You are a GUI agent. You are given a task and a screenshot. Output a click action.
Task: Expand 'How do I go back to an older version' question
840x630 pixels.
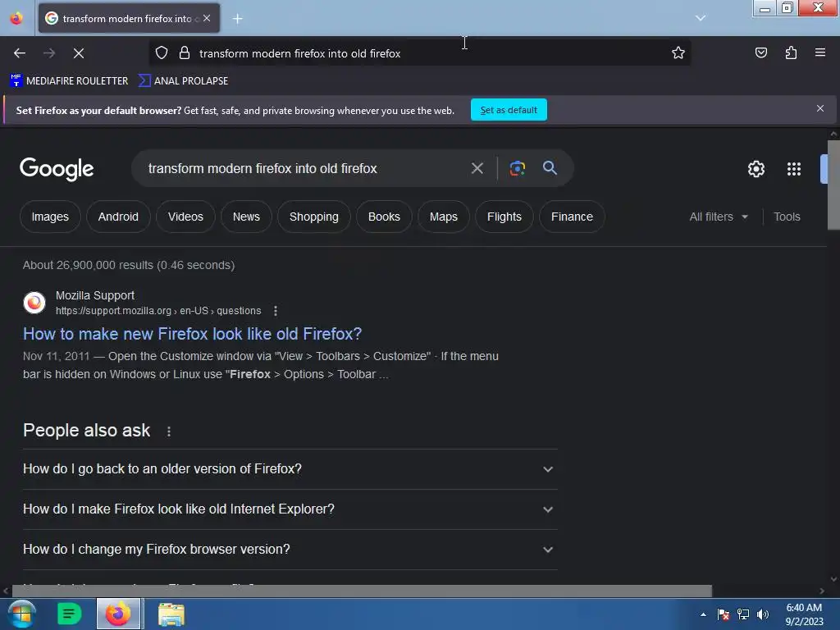point(290,468)
